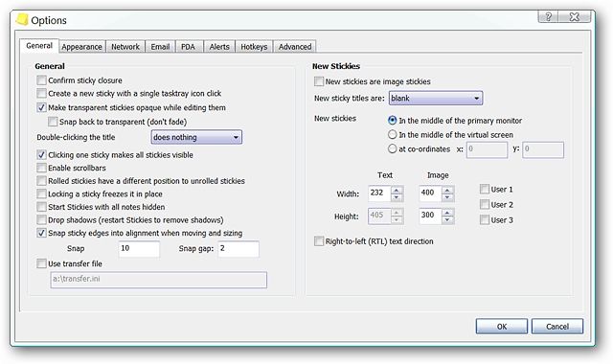Viewport: 613px width, 364px height.
Task: Switch to the Hotkeys tab
Action: (x=254, y=47)
